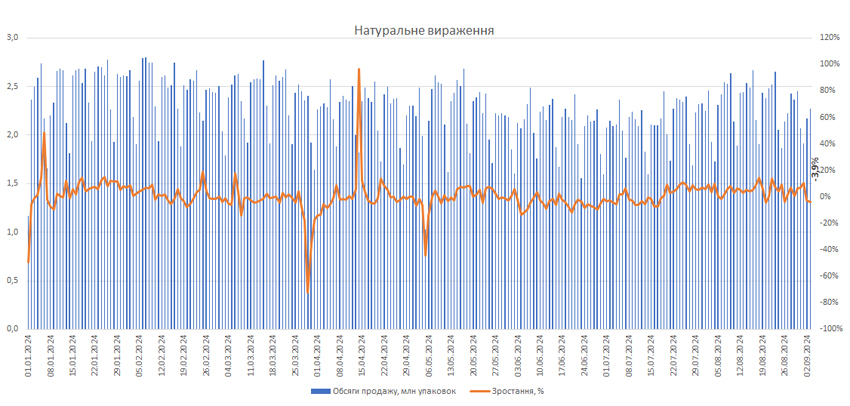Click right axis value '100%'
This screenshot has width=850, height=406.
click(829, 64)
